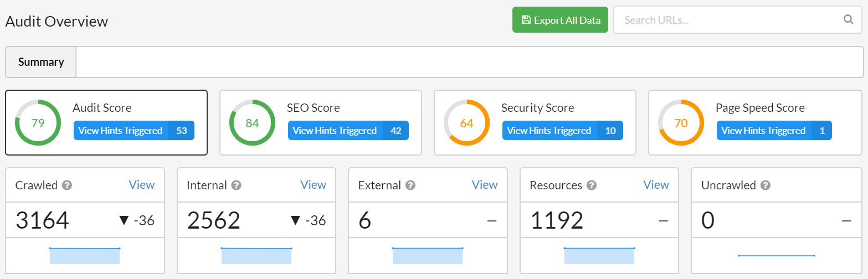View hints triggered for Audit Score
The height and width of the screenshot is (279, 868).
click(x=133, y=131)
